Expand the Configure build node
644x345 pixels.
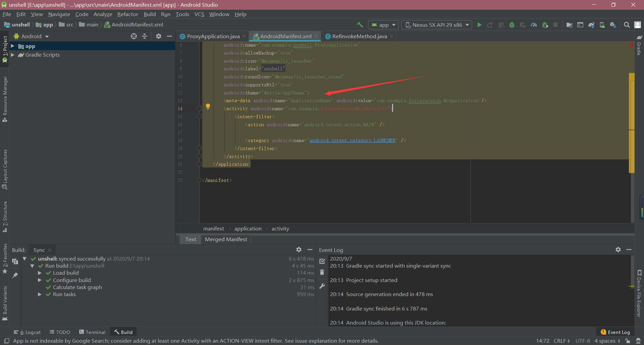tap(40, 280)
